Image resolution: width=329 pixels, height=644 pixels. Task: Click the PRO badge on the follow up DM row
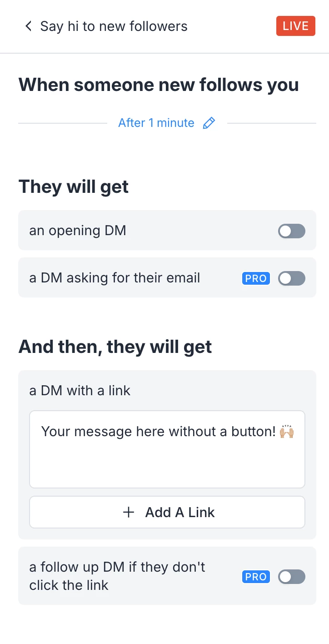click(x=256, y=577)
